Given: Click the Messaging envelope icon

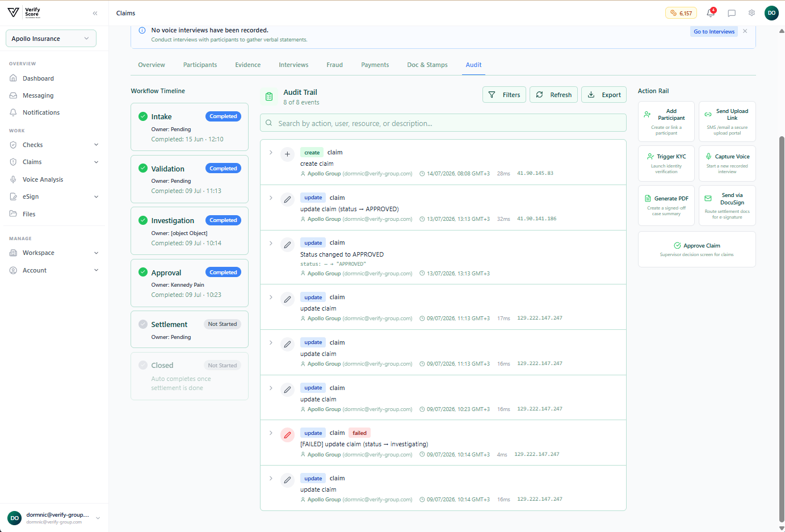Looking at the screenshot, I should coord(13,95).
